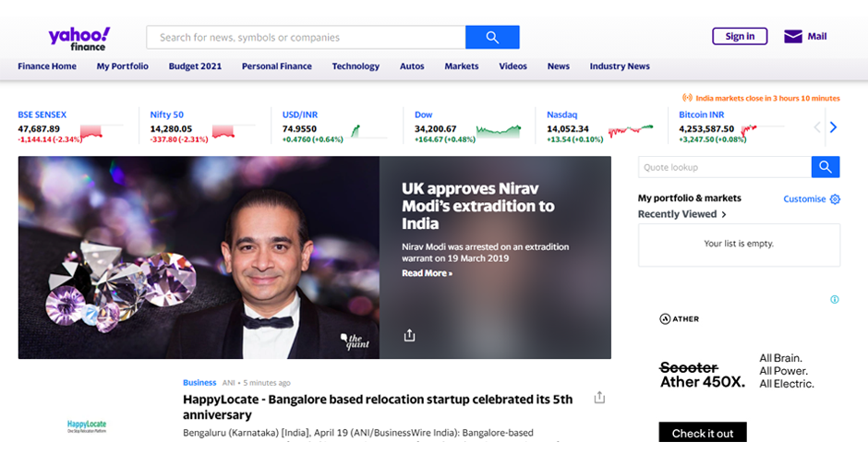The width and height of the screenshot is (868, 454).
Task: Click the blue search magnifier button
Action: pyautogui.click(x=492, y=37)
